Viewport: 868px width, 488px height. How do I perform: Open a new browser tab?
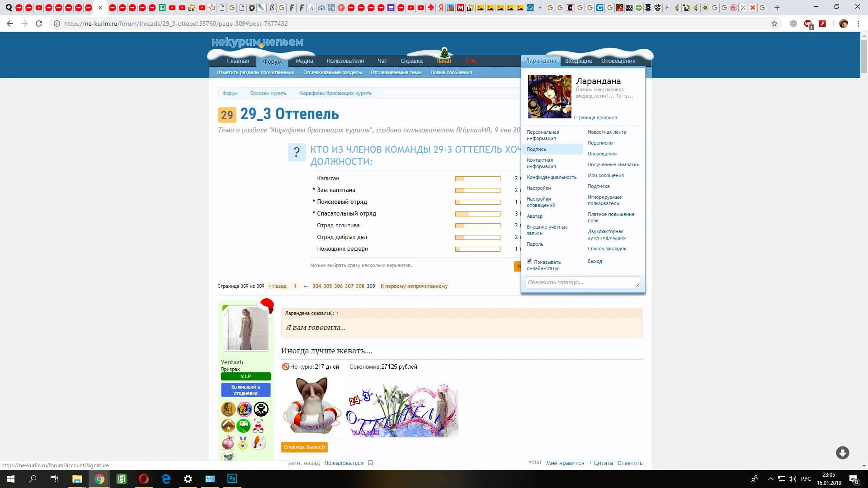click(x=777, y=8)
